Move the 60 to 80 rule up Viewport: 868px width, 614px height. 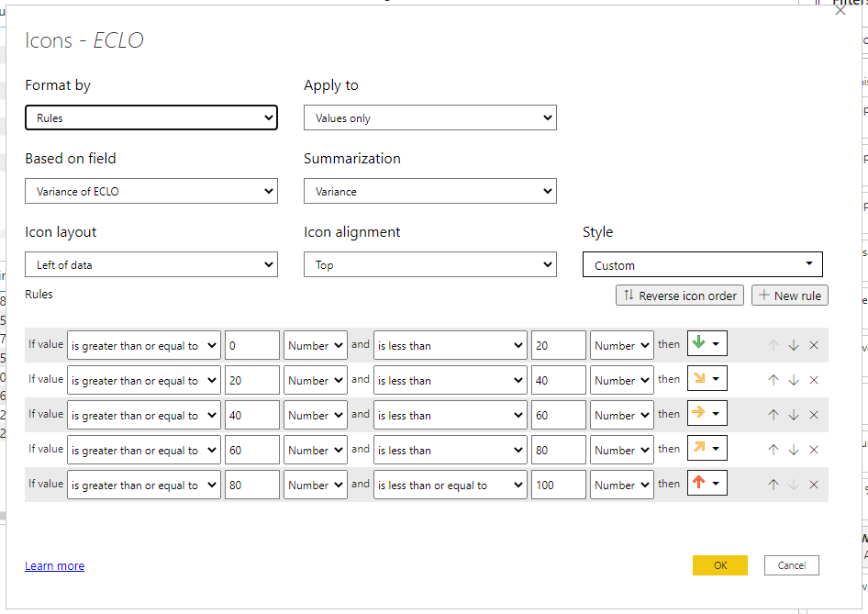(x=773, y=450)
